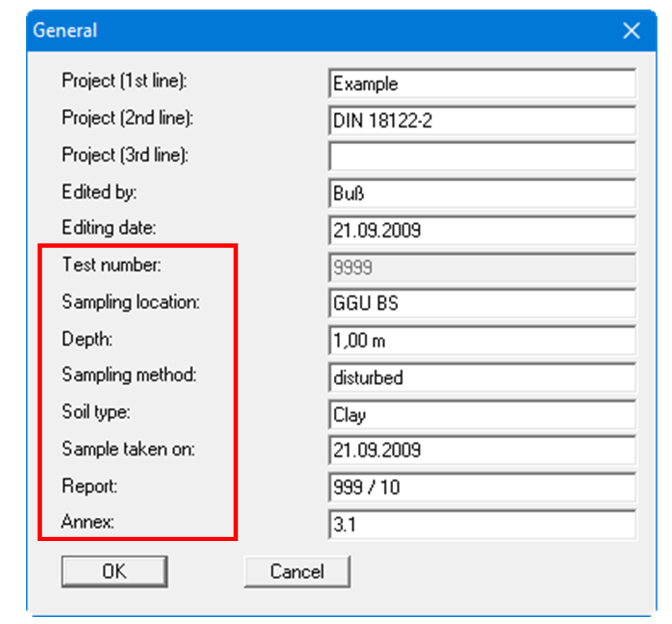
Task: Click the "Editing date:" label text
Action: [108, 228]
